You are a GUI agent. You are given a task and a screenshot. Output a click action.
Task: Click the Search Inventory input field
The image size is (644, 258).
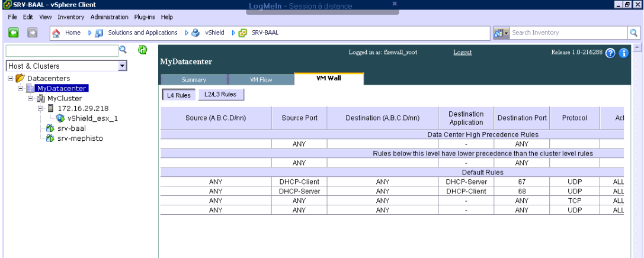click(x=566, y=33)
